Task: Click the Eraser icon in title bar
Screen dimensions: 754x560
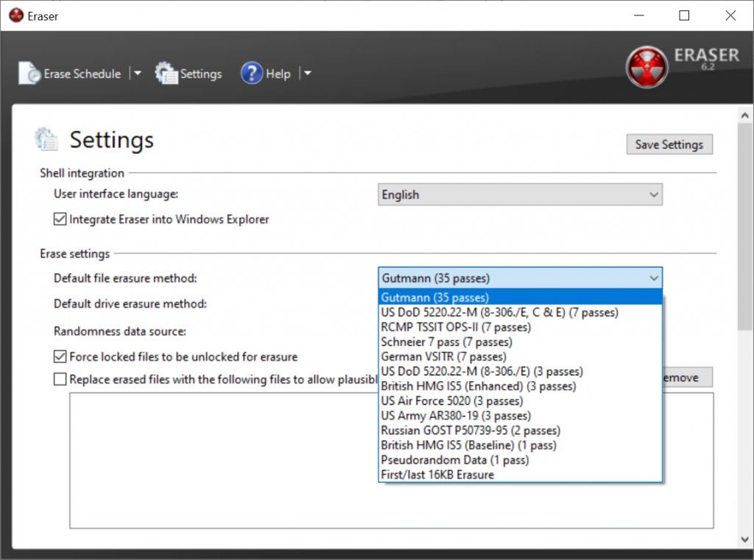Action: (15, 15)
